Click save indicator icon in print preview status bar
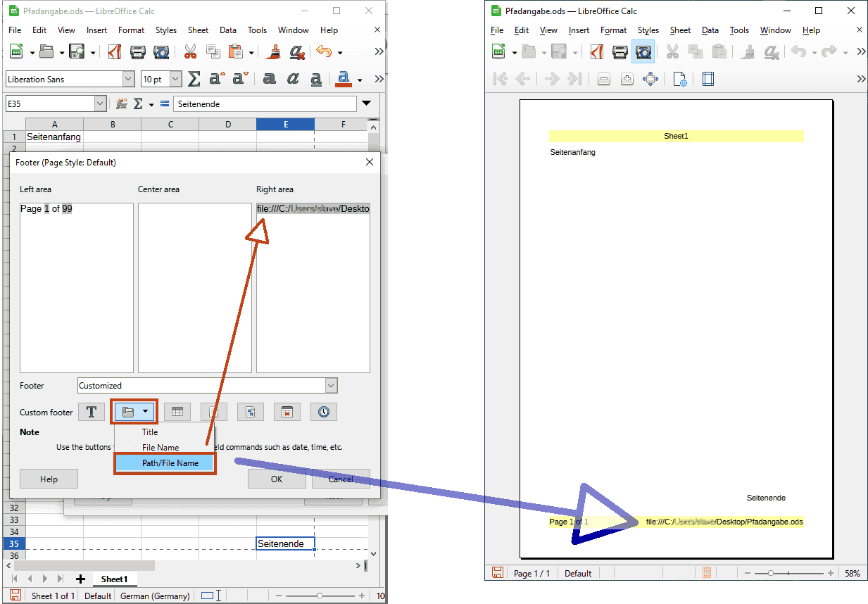Viewport: 868px width, 604px height. pos(498,573)
